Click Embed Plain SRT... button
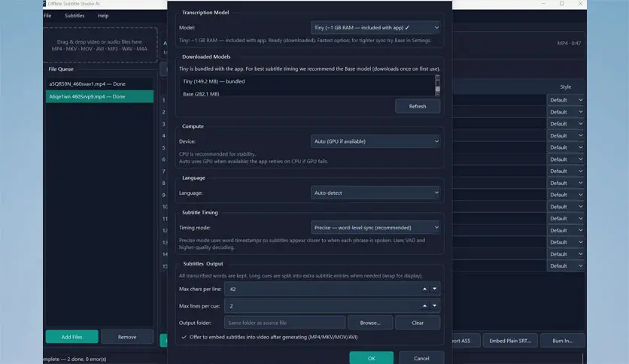The height and width of the screenshot is (364, 629). point(510,341)
